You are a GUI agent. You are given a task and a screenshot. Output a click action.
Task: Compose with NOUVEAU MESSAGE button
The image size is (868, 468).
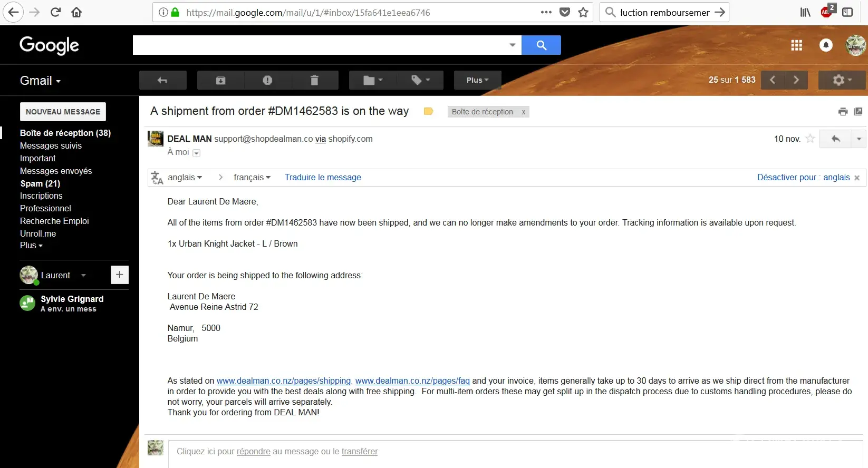[x=63, y=112]
